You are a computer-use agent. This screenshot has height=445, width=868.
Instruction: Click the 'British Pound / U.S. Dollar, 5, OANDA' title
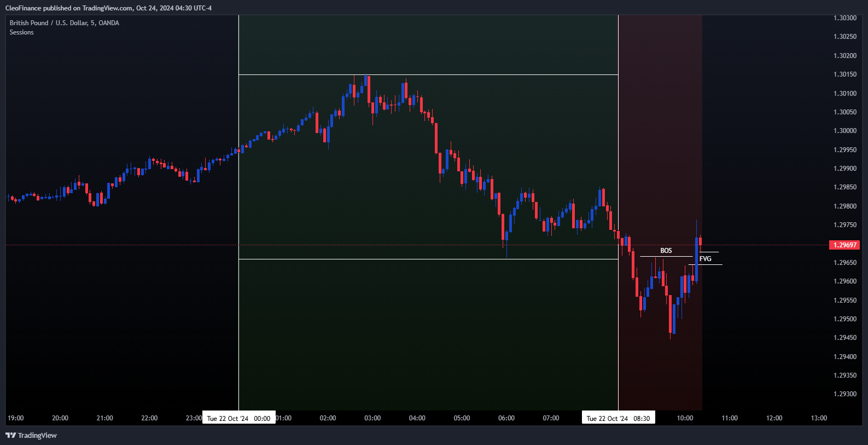pyautogui.click(x=65, y=23)
